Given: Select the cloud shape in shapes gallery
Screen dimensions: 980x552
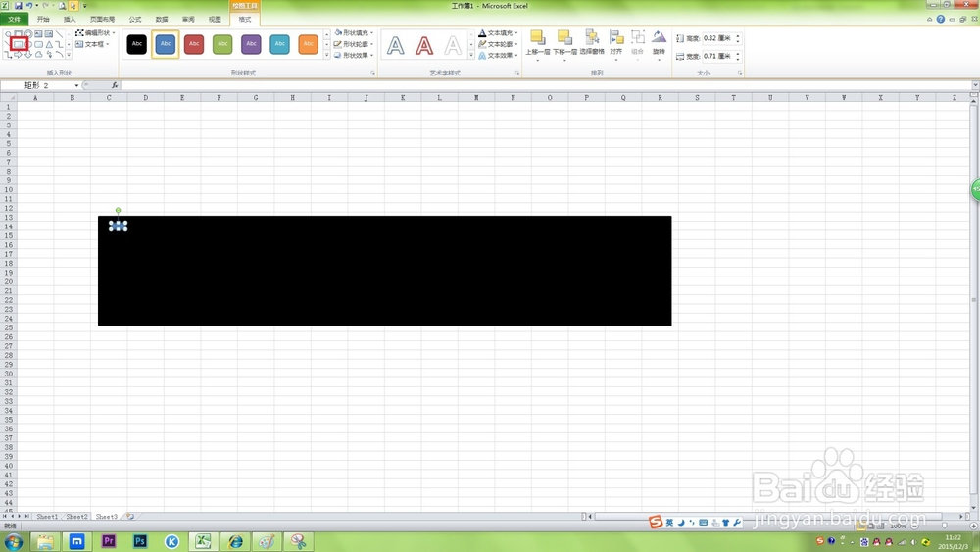Looking at the screenshot, I should (x=39, y=55).
